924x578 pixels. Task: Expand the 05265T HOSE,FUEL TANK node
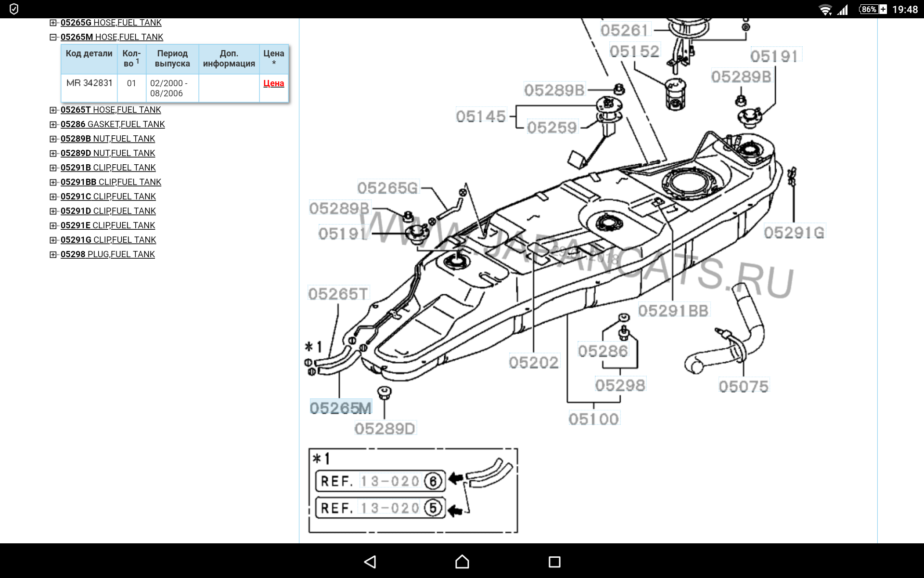point(53,110)
